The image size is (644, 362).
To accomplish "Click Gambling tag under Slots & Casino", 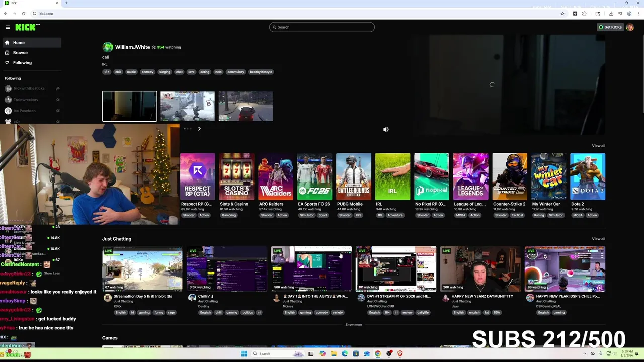I will tap(229, 215).
